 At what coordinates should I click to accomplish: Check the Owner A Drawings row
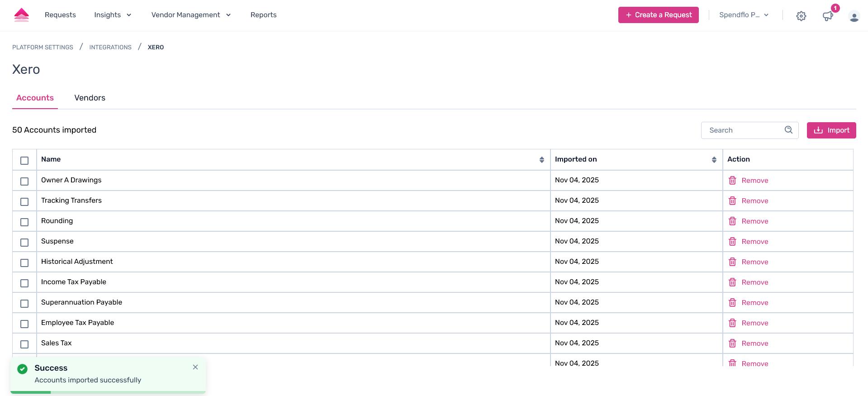point(24,181)
